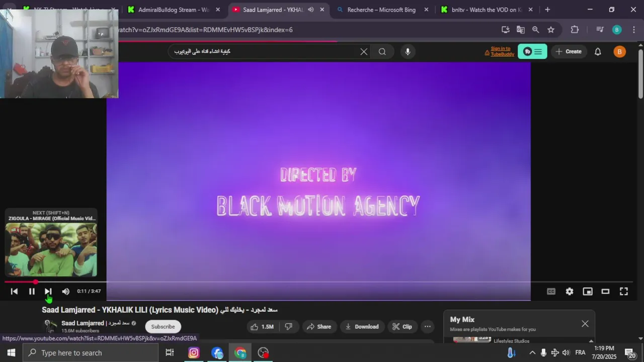The height and width of the screenshot is (362, 644).
Task: Open the Windows notification center
Action: pos(630,352)
